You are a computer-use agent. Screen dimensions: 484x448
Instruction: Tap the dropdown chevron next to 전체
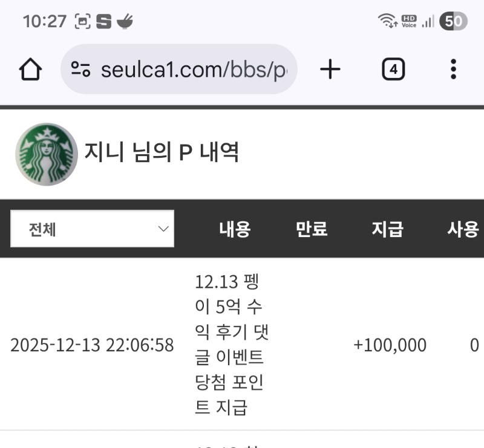click(162, 228)
